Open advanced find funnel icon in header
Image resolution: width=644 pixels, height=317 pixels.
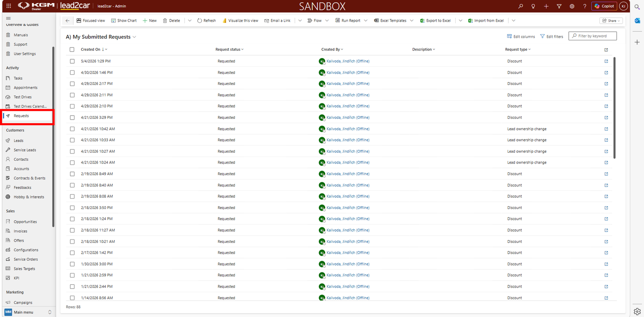(x=559, y=6)
